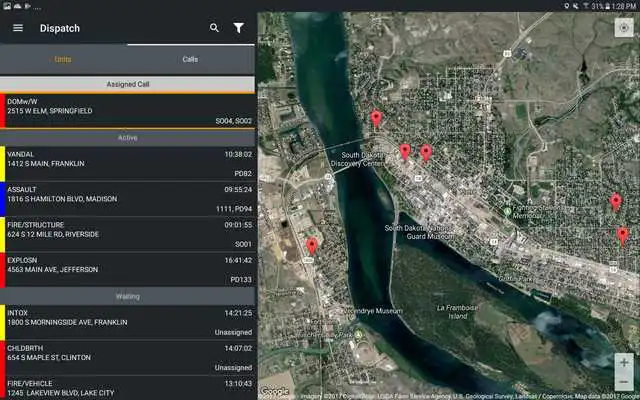The image size is (640, 400).
Task: Tap the search magnifier icon
Action: pyautogui.click(x=214, y=28)
